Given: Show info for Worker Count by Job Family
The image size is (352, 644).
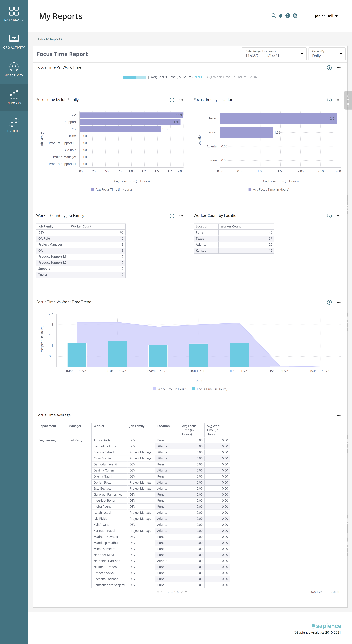Looking at the screenshot, I should [172, 216].
